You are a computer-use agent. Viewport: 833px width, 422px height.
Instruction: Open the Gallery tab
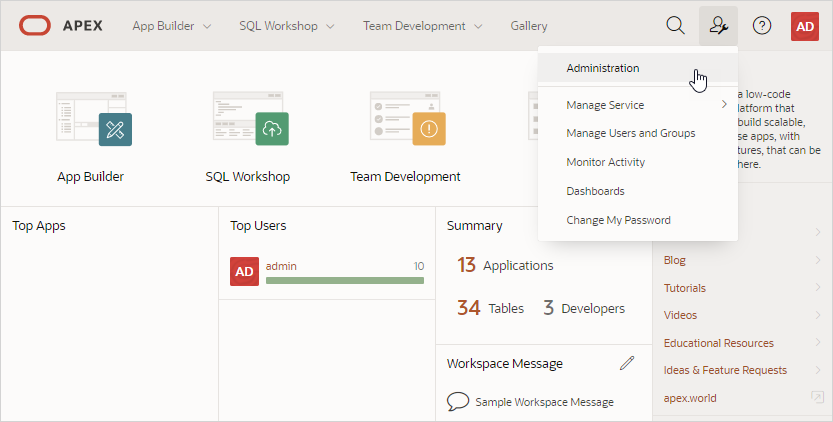click(529, 25)
